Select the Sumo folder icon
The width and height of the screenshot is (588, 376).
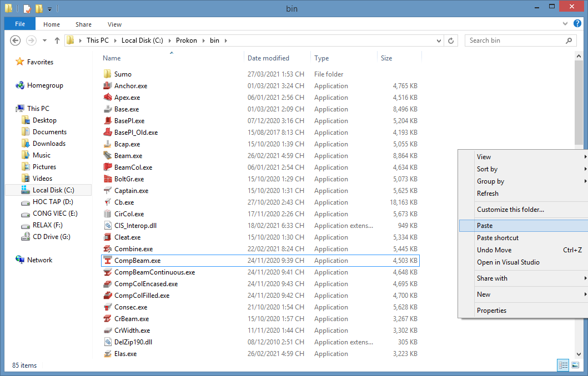(108, 74)
